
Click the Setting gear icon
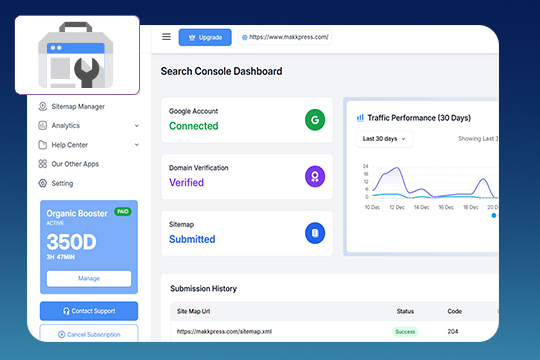click(42, 183)
